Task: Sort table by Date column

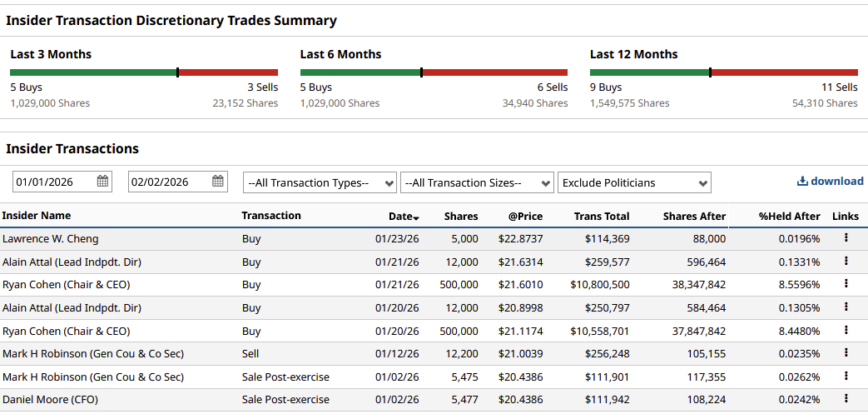Action: [x=404, y=217]
